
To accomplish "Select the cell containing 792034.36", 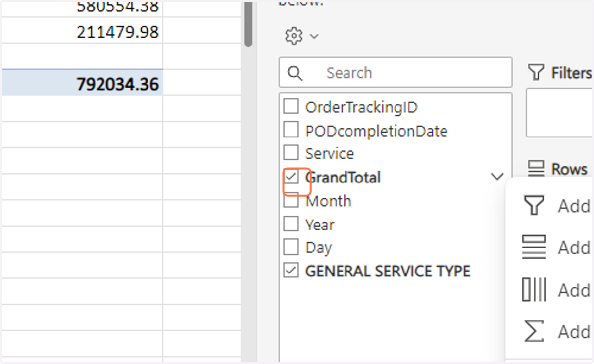I will coord(82,84).
